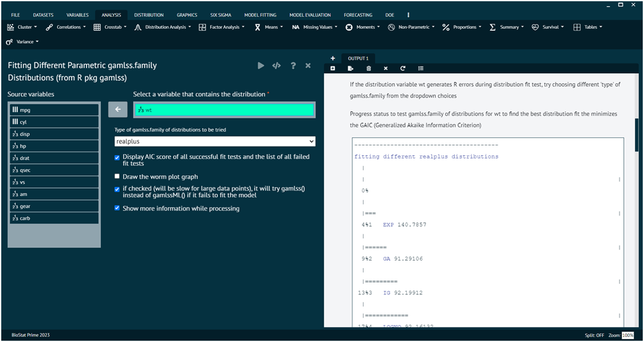
Task: Select gear variable
Action: (54, 206)
